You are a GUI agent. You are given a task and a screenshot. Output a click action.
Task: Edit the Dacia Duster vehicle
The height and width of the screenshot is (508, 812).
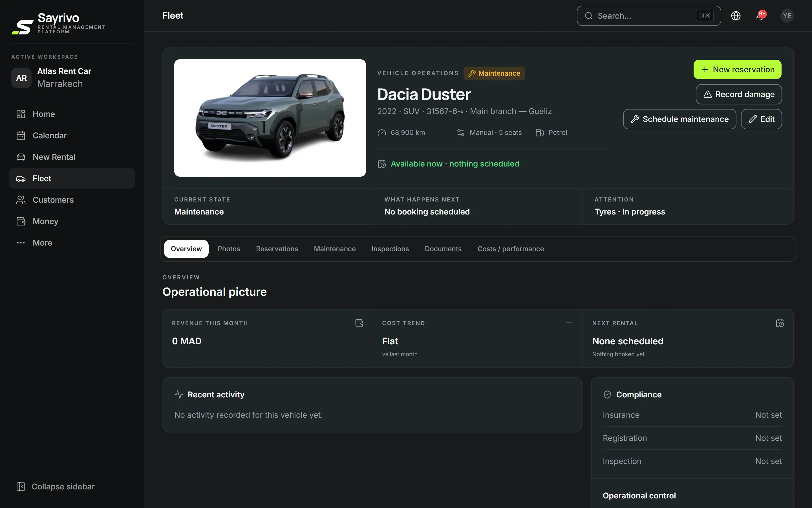[x=761, y=119]
